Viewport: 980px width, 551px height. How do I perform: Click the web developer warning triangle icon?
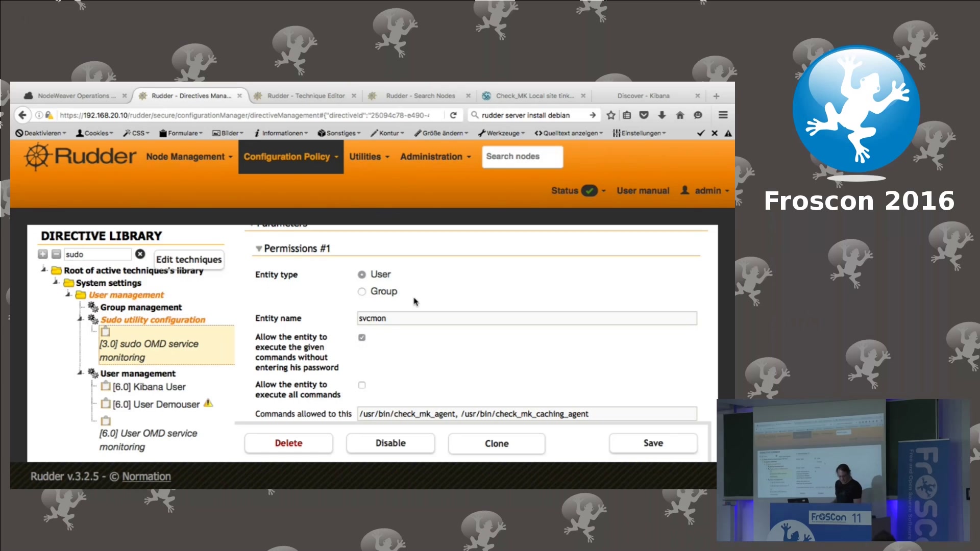pyautogui.click(x=728, y=133)
